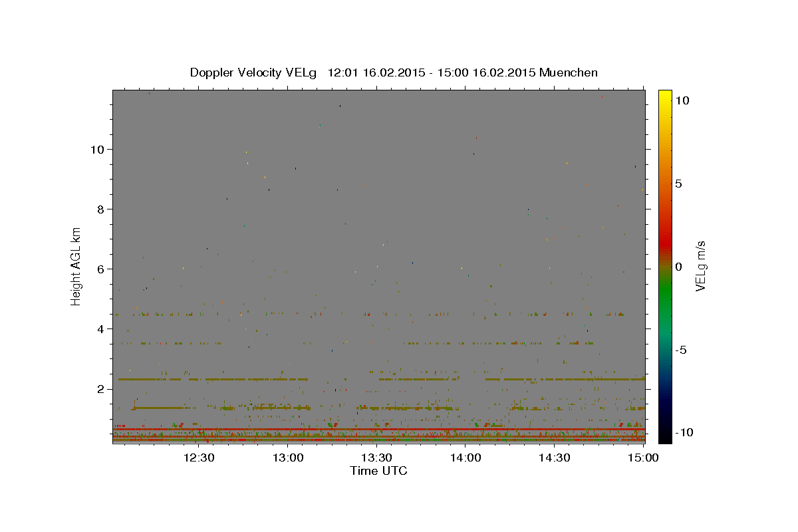Viewport: 798px width, 532px height.
Task: Click the black bottom of the colorbar
Action: tap(664, 438)
